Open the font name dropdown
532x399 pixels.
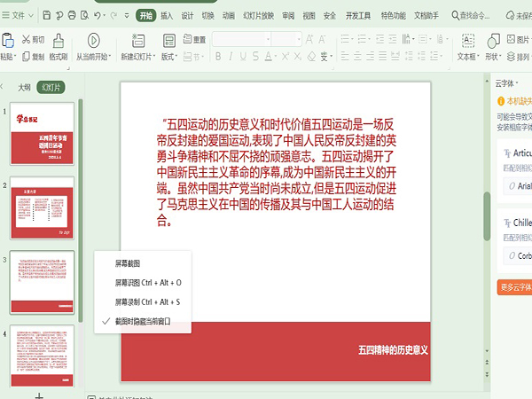click(268, 39)
